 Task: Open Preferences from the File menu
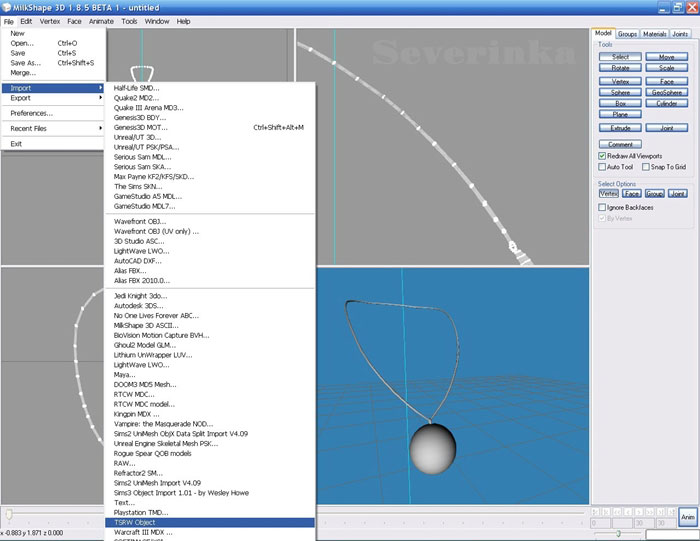pyautogui.click(x=32, y=113)
